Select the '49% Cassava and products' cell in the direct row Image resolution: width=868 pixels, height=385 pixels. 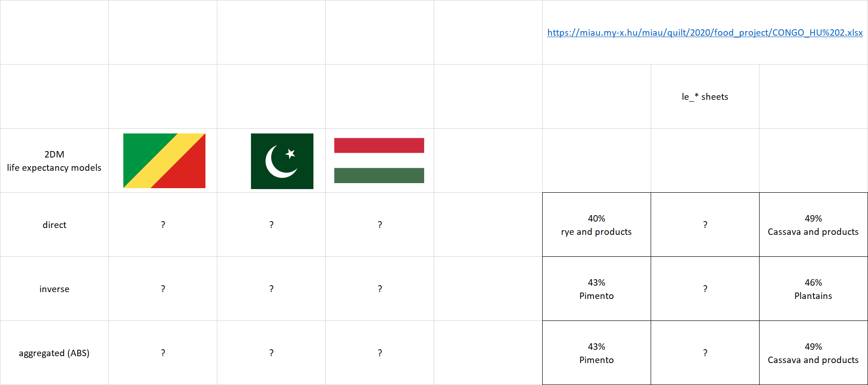(813, 225)
